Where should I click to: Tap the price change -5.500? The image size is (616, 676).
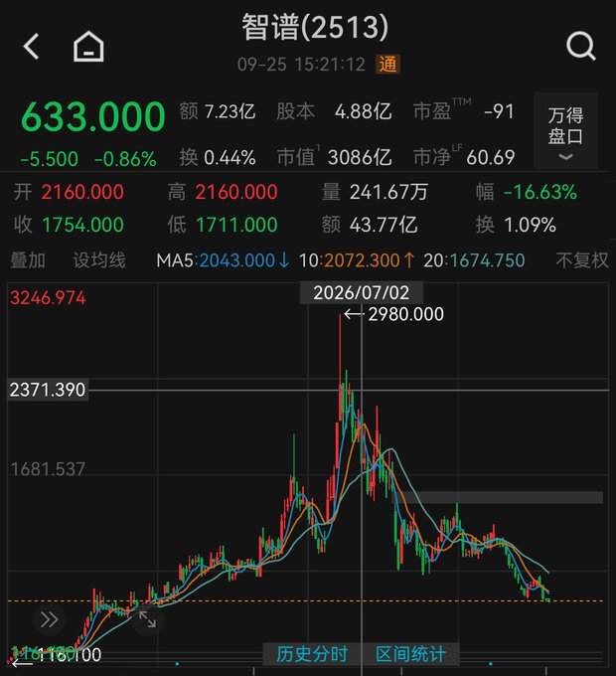pos(49,159)
